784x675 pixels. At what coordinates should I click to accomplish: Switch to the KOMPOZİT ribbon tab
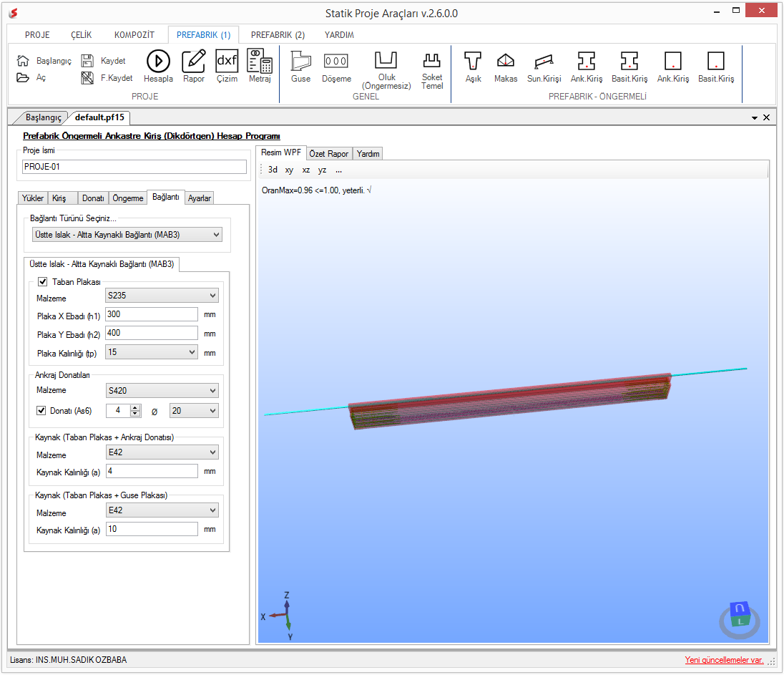134,35
